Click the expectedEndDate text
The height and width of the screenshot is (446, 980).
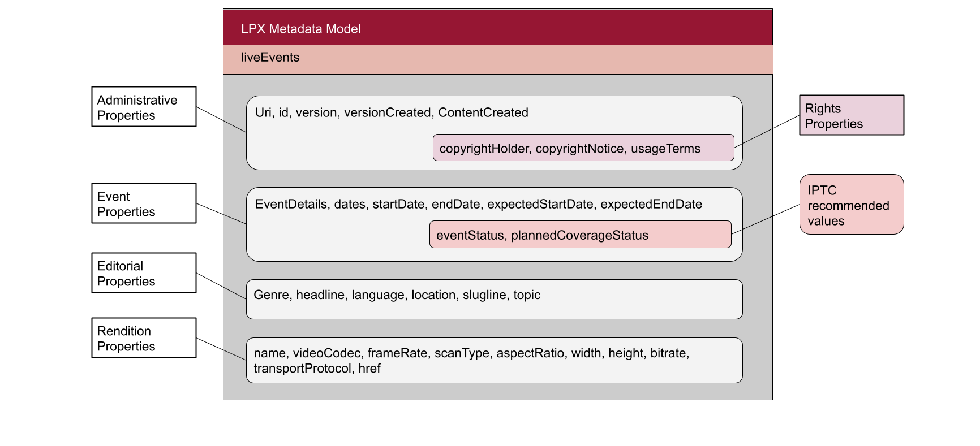(651, 205)
